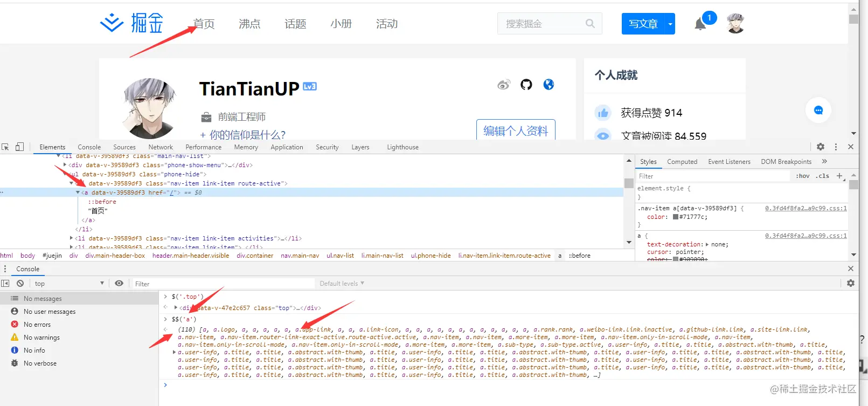Expand the nav-item activities li node

coord(72,238)
